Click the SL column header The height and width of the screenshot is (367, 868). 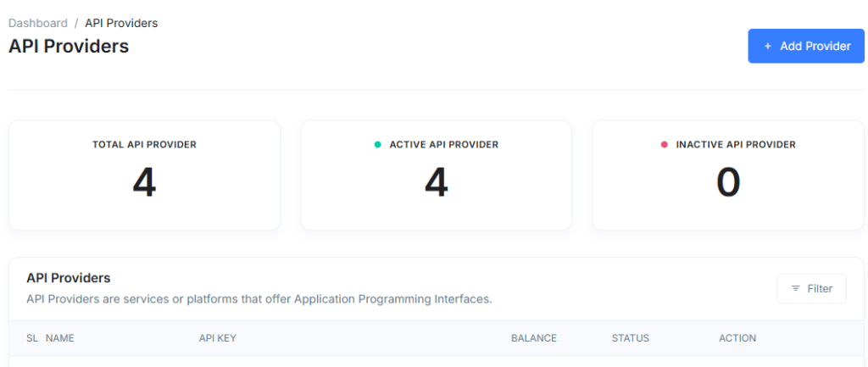click(x=32, y=338)
